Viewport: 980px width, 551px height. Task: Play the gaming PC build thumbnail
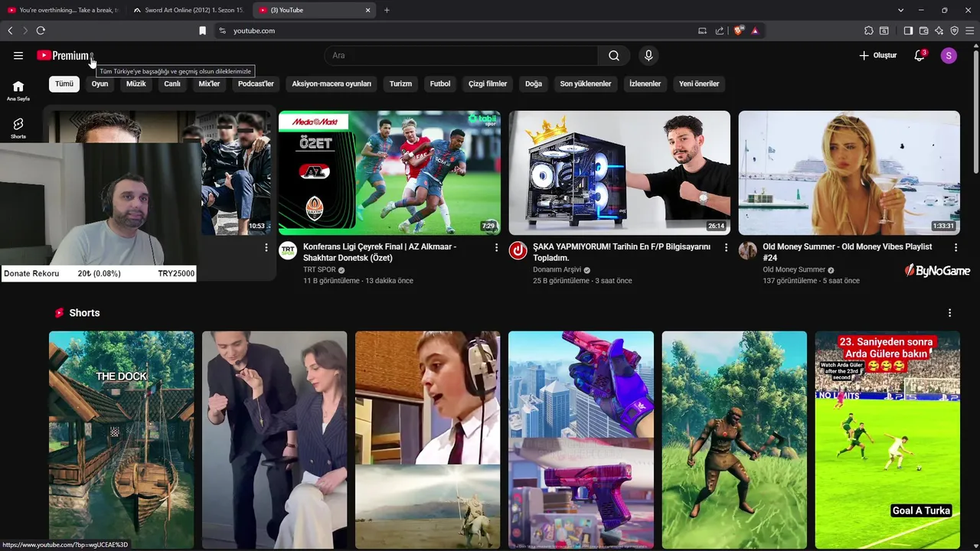[x=619, y=173]
